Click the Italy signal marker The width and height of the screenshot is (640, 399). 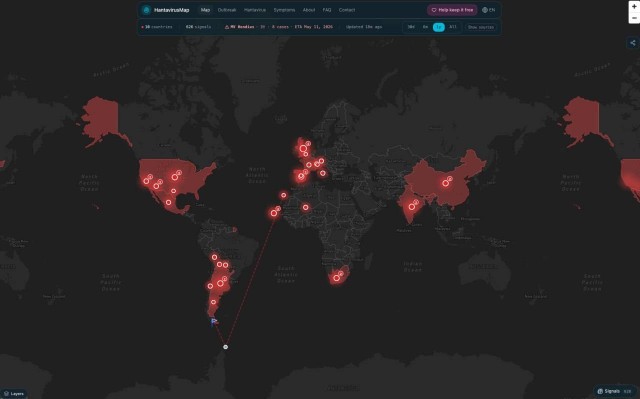[322, 173]
